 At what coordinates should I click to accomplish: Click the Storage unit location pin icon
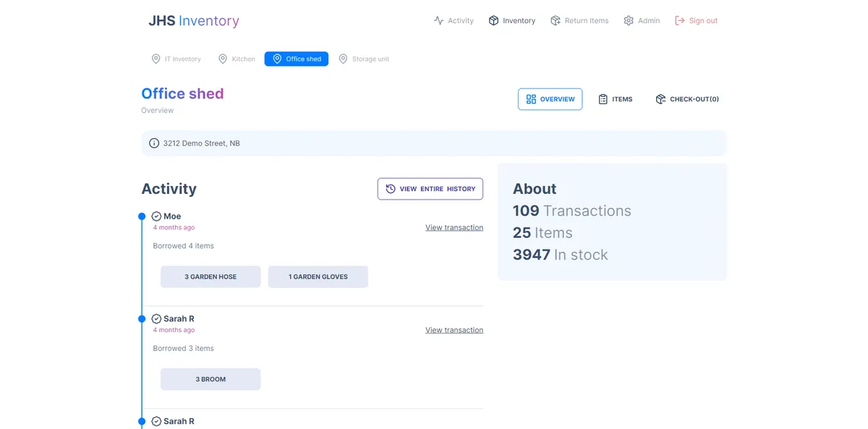click(x=343, y=59)
